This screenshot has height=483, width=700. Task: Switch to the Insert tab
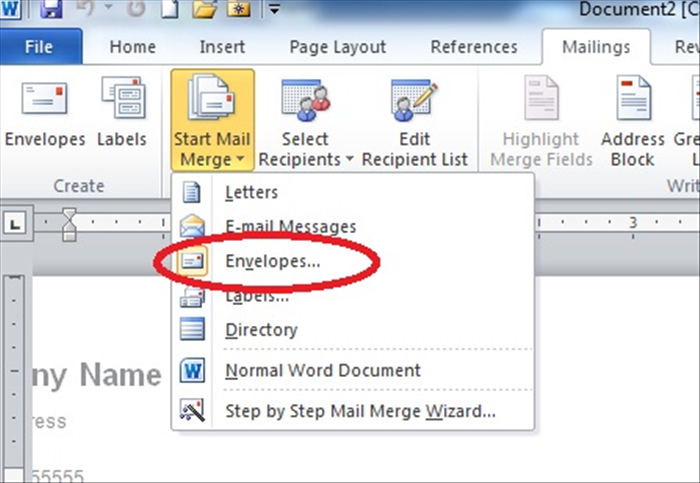222,46
